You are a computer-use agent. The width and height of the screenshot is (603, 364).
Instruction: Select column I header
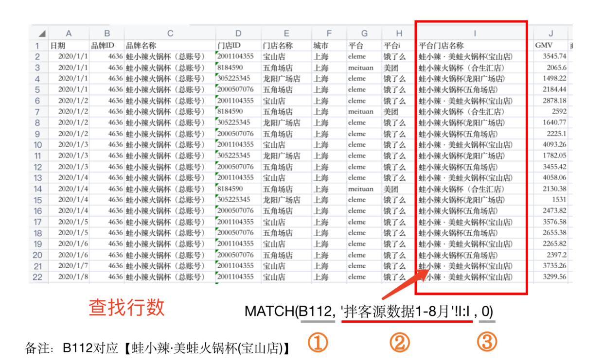point(475,34)
